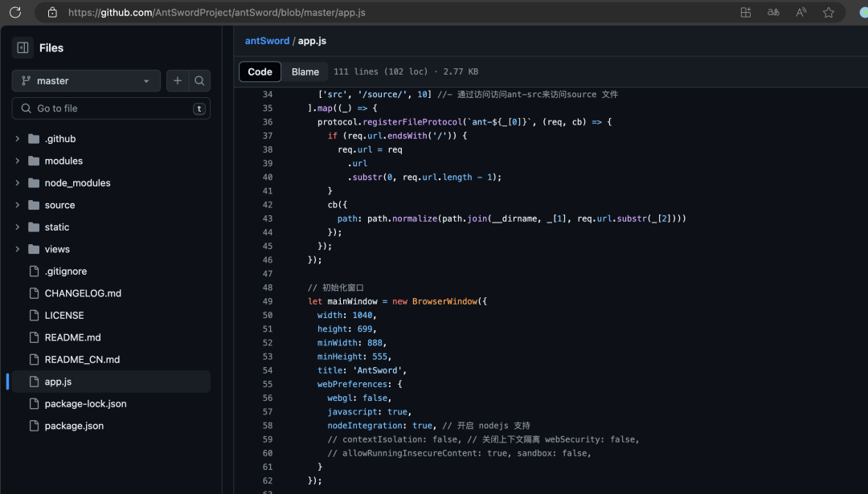Click 'BrowserWindow' in line 49
868x494 pixels.
point(444,301)
